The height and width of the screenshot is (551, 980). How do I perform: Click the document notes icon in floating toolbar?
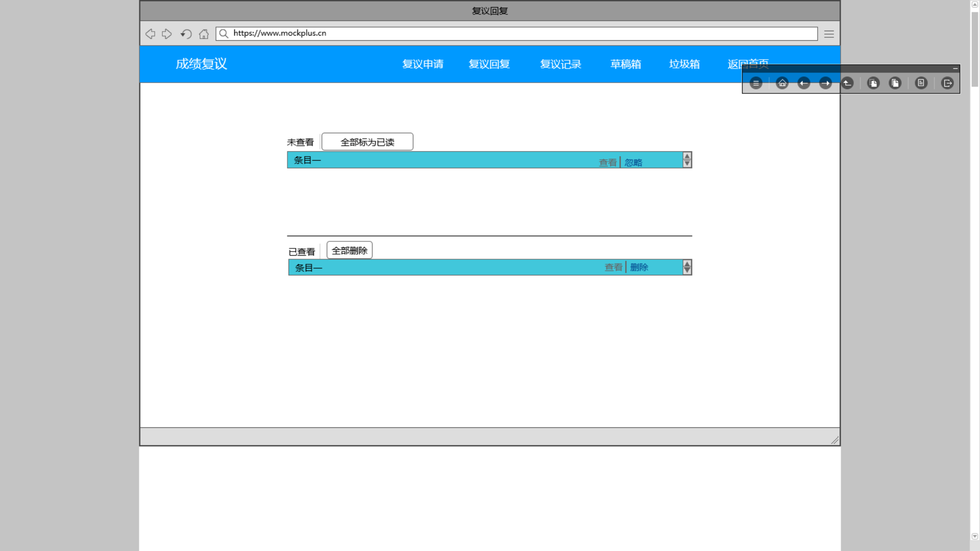coord(921,83)
